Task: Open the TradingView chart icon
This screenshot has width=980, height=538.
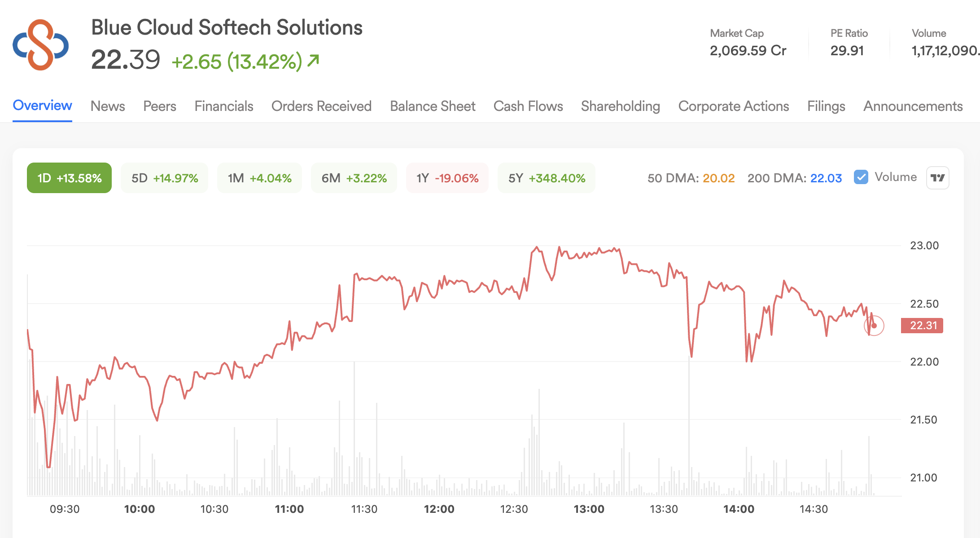Action: click(x=938, y=178)
